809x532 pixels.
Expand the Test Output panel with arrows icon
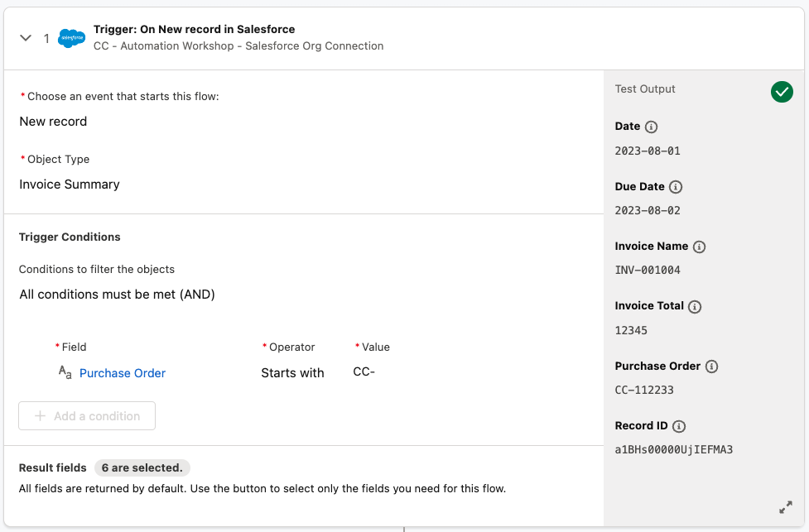(x=786, y=506)
